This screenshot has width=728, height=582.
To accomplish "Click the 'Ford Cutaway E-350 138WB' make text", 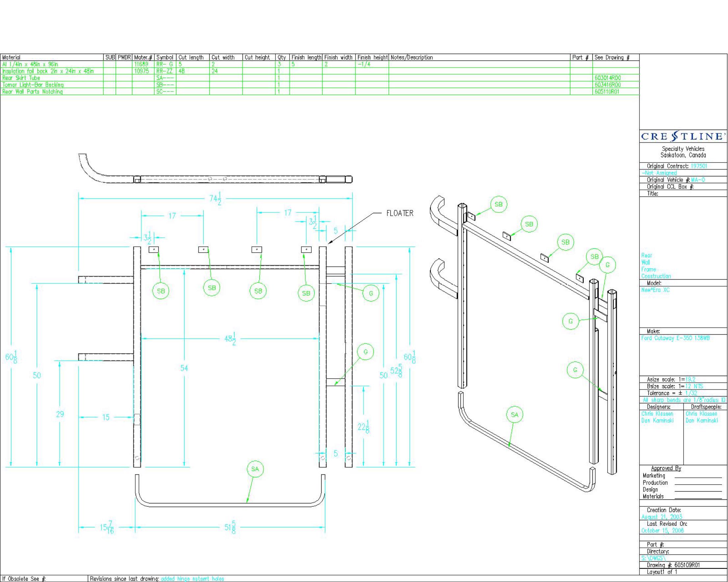I will [x=675, y=338].
